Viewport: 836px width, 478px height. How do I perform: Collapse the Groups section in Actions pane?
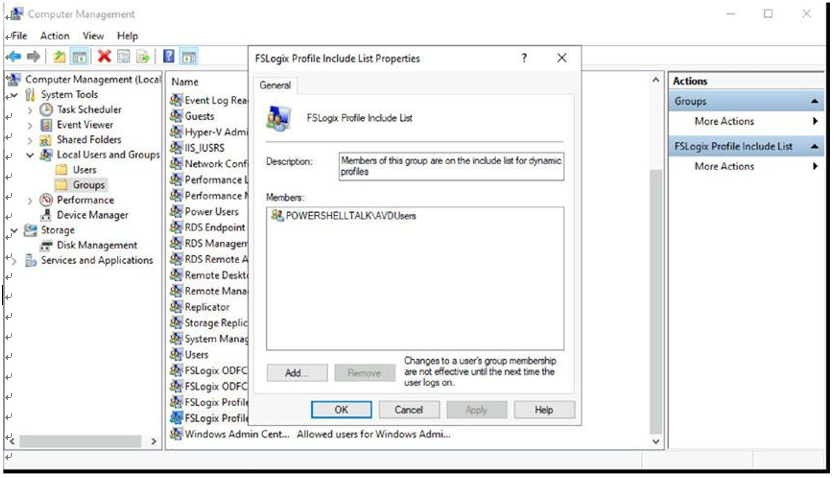pyautogui.click(x=814, y=101)
